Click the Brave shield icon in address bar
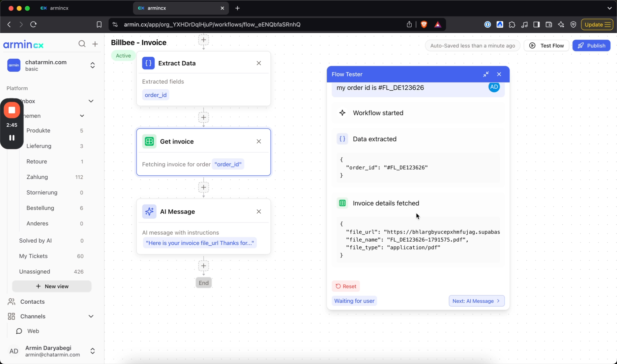Image resolution: width=617 pixels, height=364 pixels. coord(424,24)
